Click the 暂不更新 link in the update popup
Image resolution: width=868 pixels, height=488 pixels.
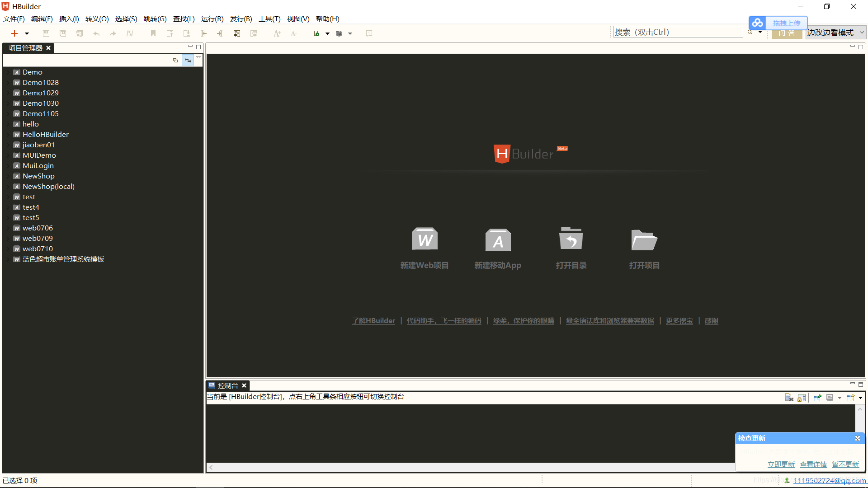tap(845, 465)
